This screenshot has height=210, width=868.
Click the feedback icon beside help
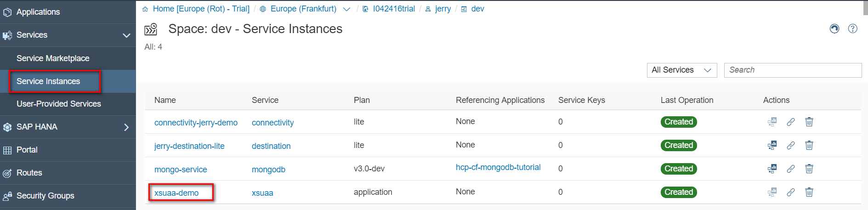pyautogui.click(x=834, y=28)
